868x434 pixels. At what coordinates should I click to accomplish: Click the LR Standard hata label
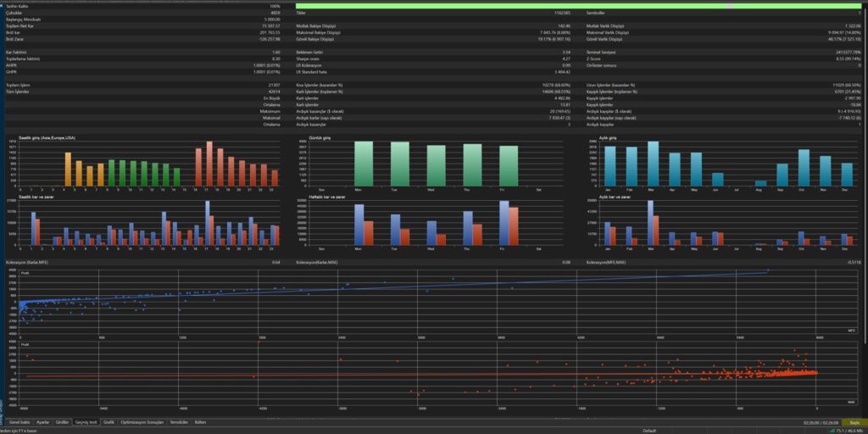pyautogui.click(x=310, y=71)
